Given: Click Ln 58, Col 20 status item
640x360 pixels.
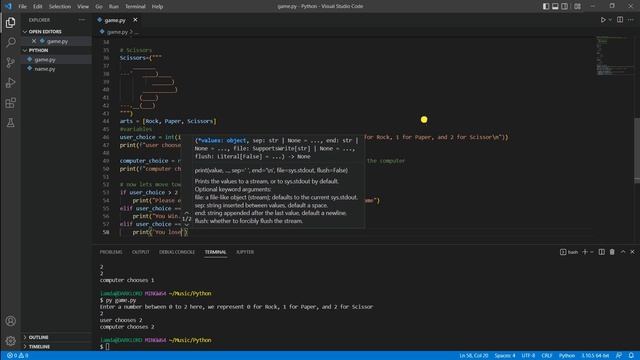Looking at the screenshot, I should [x=473, y=356].
